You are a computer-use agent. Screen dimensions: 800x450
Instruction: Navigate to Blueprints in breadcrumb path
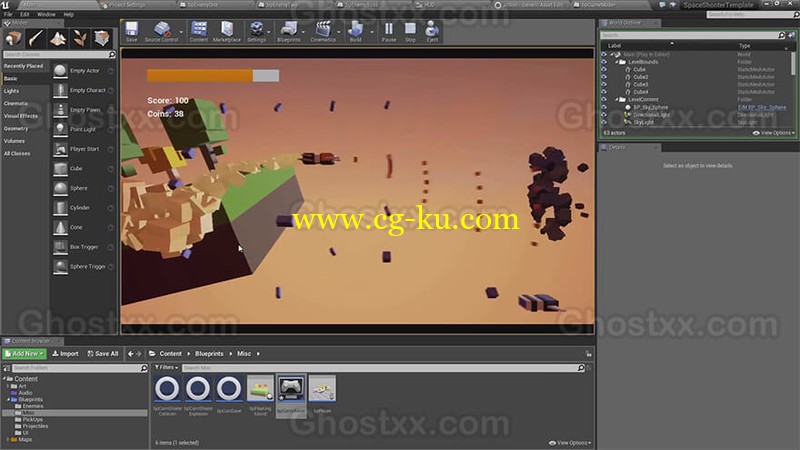tap(209, 354)
